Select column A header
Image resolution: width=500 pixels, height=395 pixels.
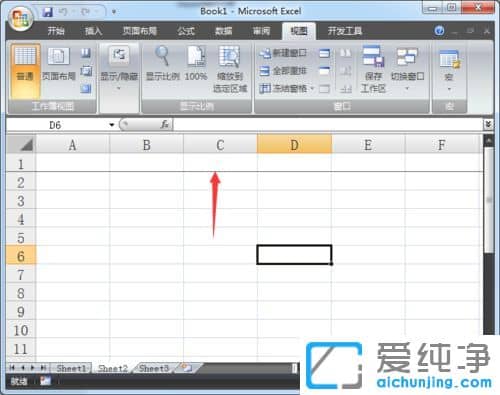tap(72, 145)
